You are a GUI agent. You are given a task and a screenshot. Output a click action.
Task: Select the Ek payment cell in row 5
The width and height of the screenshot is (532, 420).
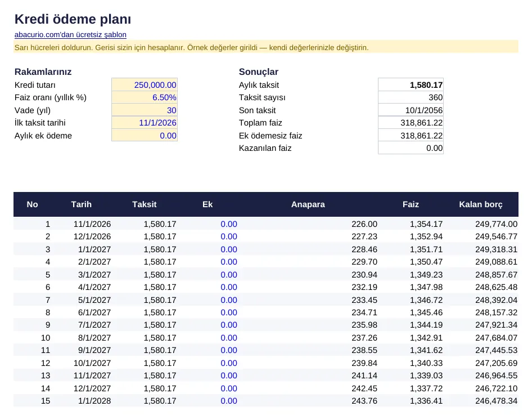229,275
